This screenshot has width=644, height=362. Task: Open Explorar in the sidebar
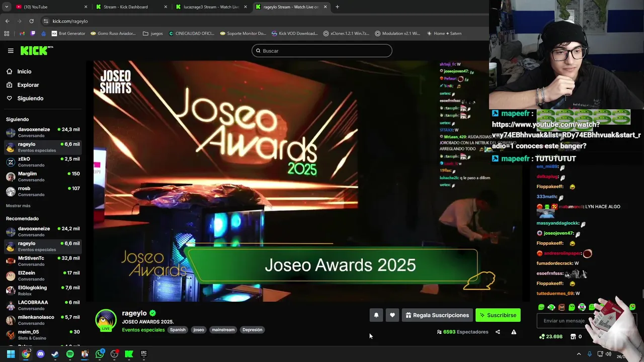(x=28, y=85)
